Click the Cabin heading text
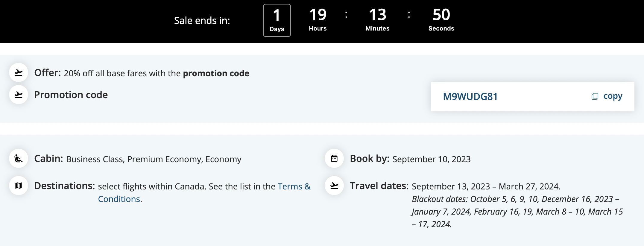 pos(49,159)
